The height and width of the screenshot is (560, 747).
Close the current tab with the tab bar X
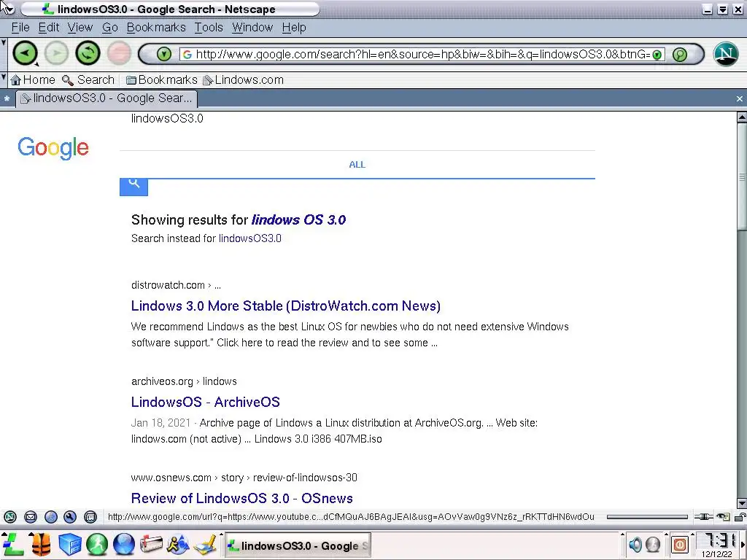740,98
